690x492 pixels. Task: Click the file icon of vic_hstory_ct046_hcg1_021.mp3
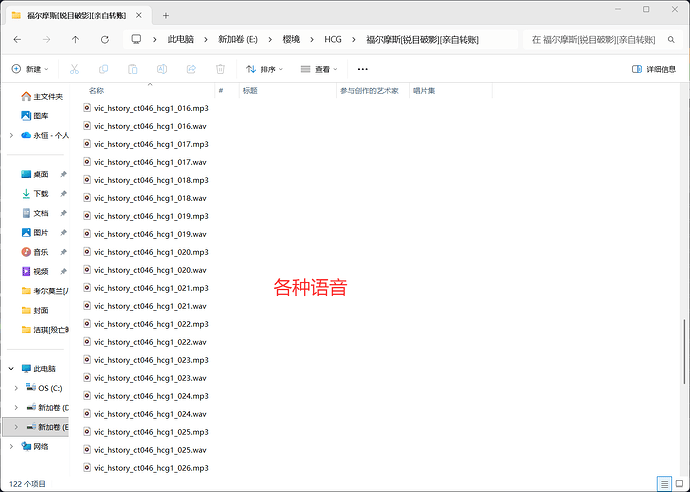pyautogui.click(x=87, y=288)
